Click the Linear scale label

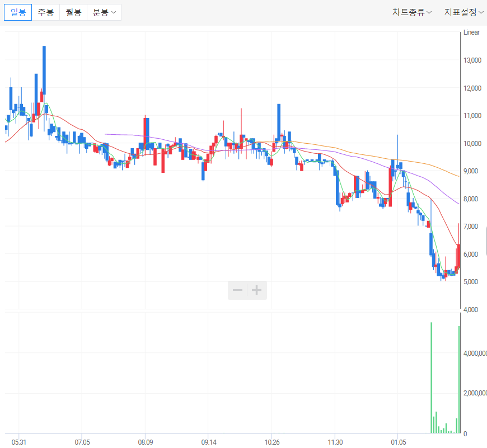[471, 32]
